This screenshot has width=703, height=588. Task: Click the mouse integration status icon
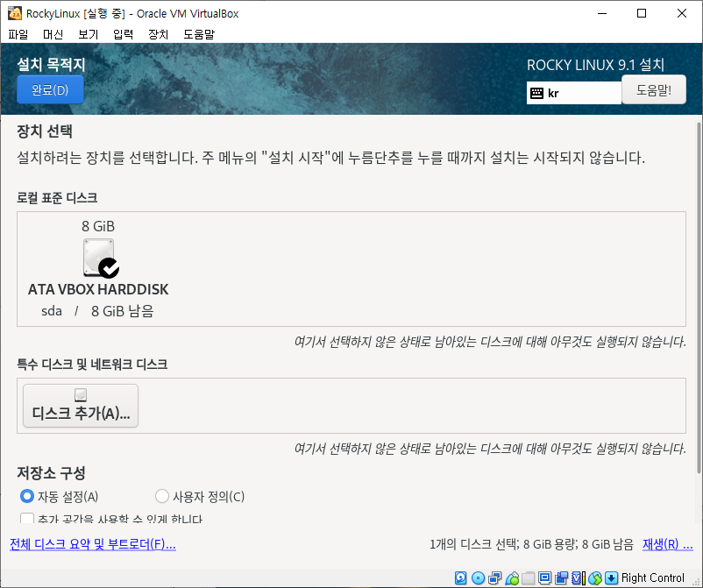pyautogui.click(x=595, y=578)
